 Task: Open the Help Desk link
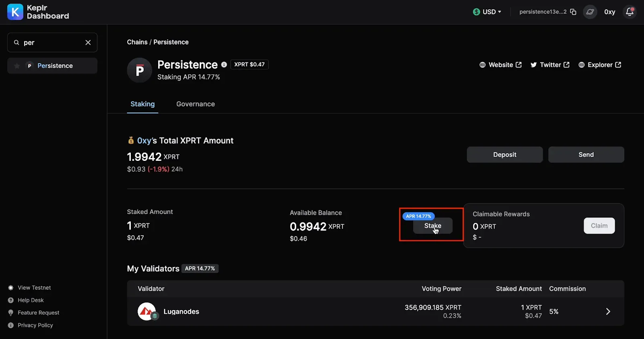pos(31,300)
